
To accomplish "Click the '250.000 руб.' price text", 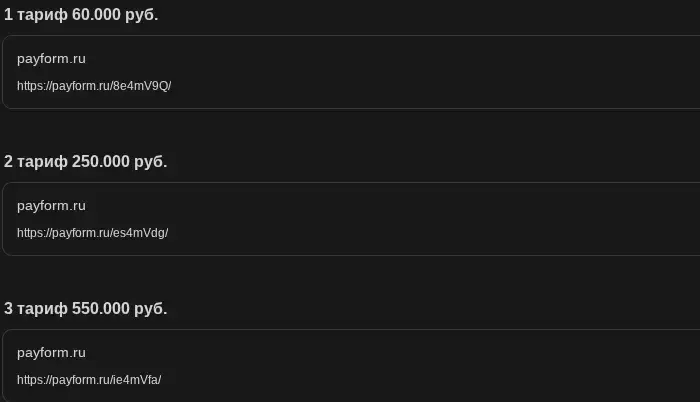I will click(x=120, y=162).
